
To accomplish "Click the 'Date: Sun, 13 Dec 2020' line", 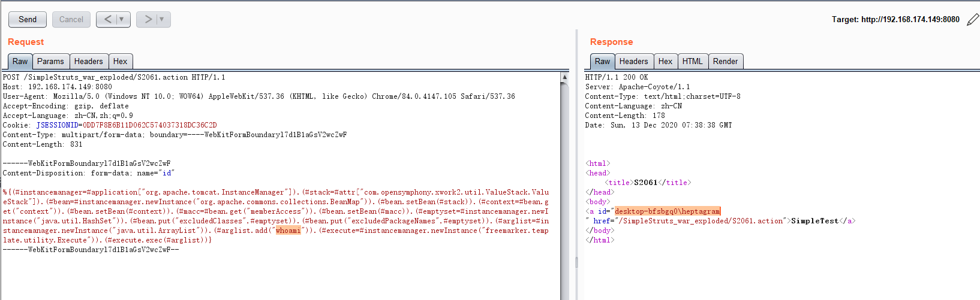I will (x=659, y=125).
